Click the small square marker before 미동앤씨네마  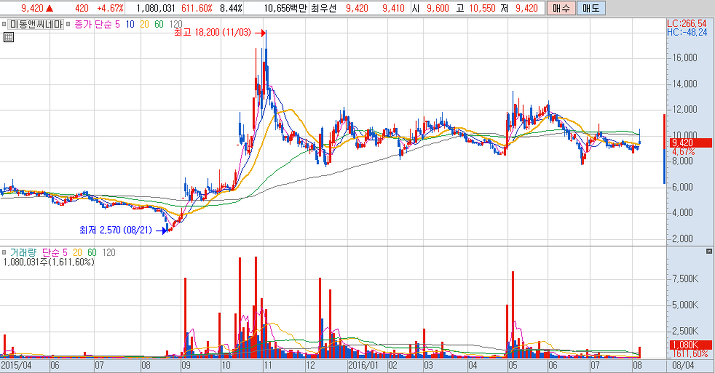4,24
